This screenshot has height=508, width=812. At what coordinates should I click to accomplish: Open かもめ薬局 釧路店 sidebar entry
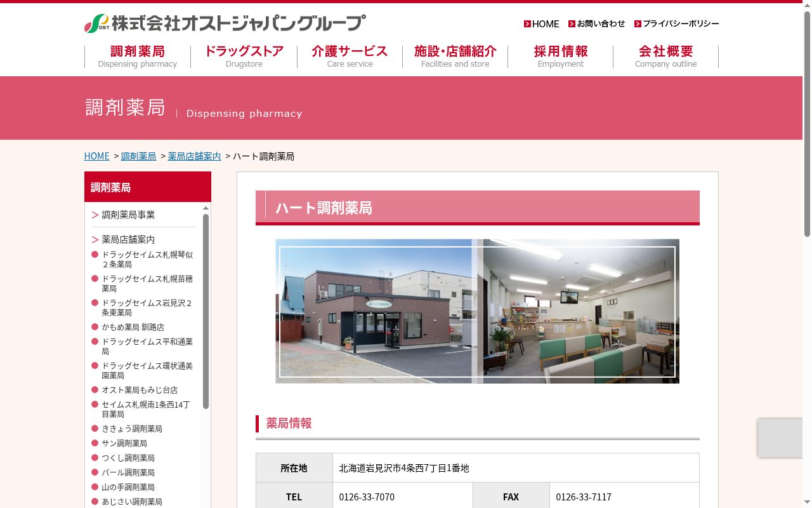(133, 327)
